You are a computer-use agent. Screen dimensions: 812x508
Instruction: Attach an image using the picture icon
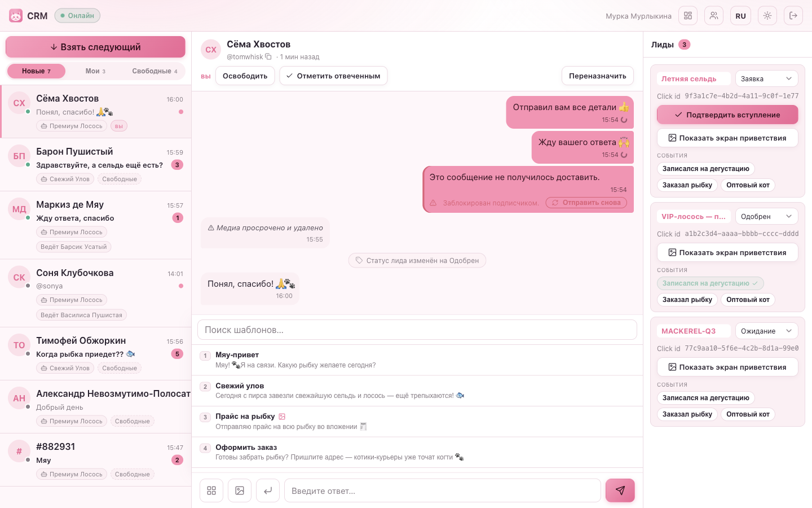click(x=240, y=491)
